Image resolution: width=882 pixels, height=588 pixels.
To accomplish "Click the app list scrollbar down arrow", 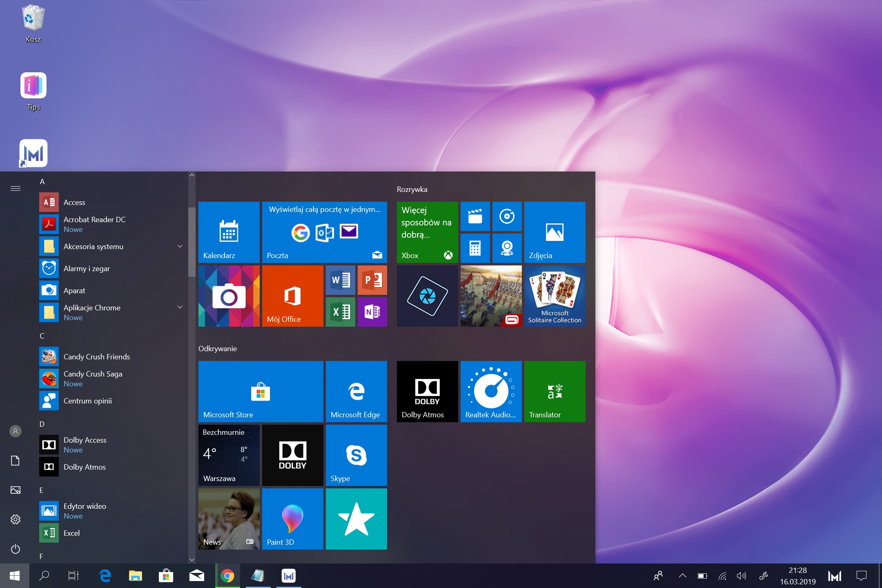I will (192, 559).
